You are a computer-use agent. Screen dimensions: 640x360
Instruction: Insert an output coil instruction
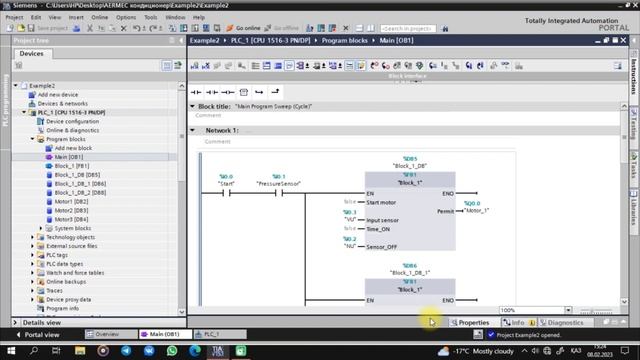coord(228,92)
